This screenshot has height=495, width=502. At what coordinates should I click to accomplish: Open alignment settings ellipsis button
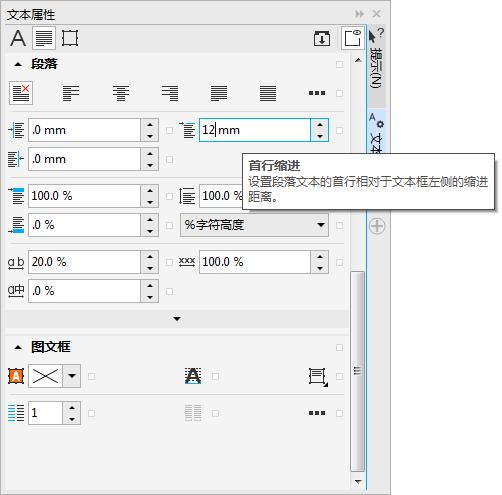(x=317, y=93)
